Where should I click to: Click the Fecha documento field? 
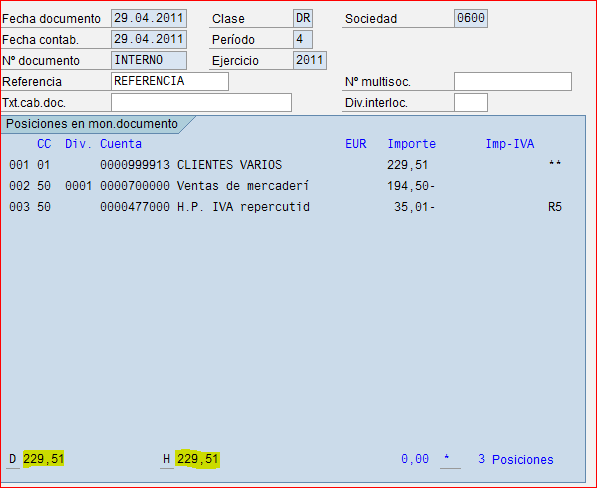pos(149,18)
